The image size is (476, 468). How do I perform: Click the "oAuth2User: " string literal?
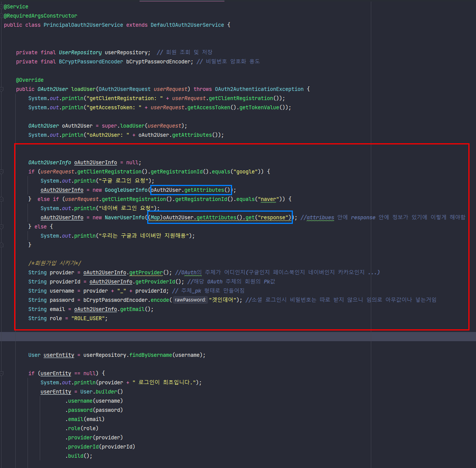(108, 135)
